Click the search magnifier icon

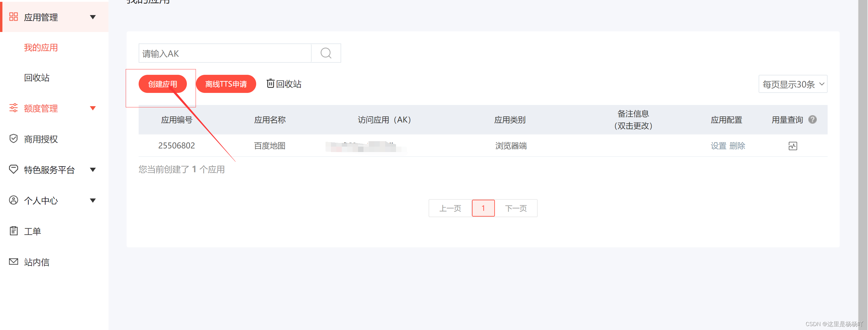[x=326, y=53]
